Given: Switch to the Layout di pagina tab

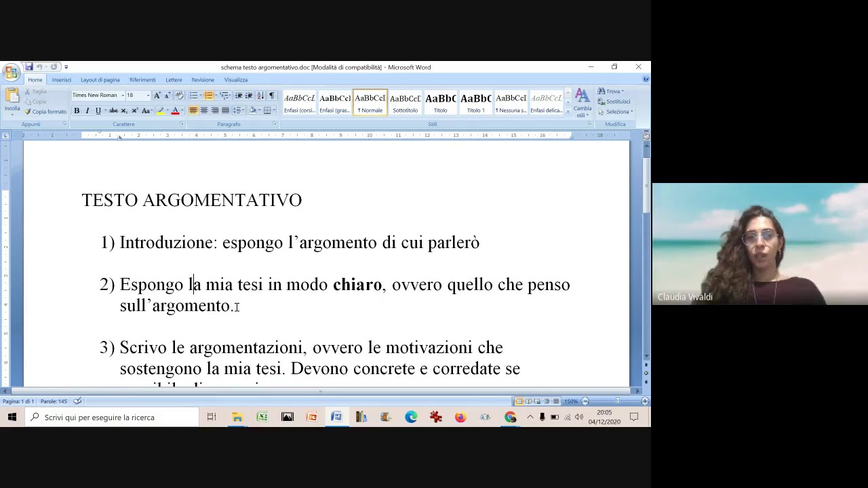Looking at the screenshot, I should 100,80.
